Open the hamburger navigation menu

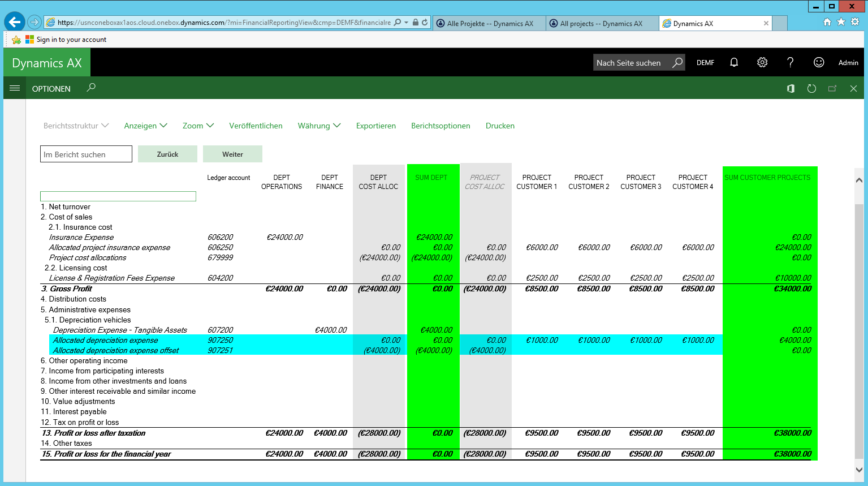15,88
